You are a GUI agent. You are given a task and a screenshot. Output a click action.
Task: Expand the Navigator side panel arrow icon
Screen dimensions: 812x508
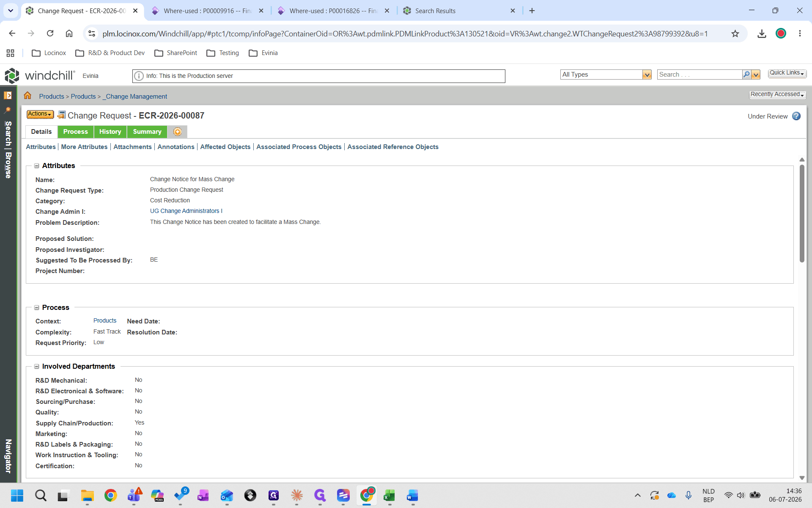8,95
